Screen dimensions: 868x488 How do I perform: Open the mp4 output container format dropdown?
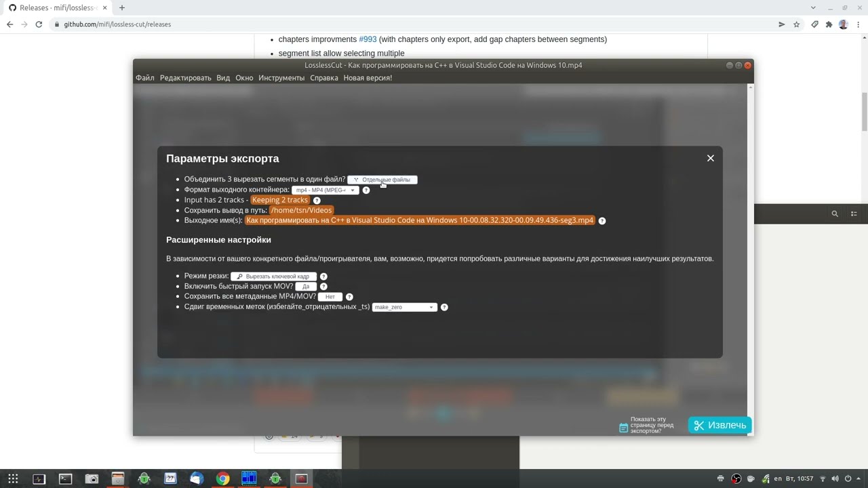325,190
